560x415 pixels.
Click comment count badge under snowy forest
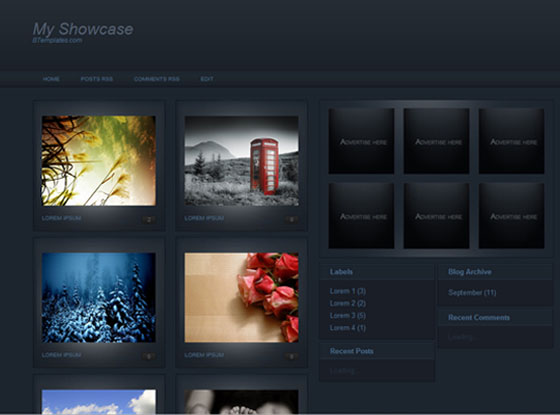point(149,356)
